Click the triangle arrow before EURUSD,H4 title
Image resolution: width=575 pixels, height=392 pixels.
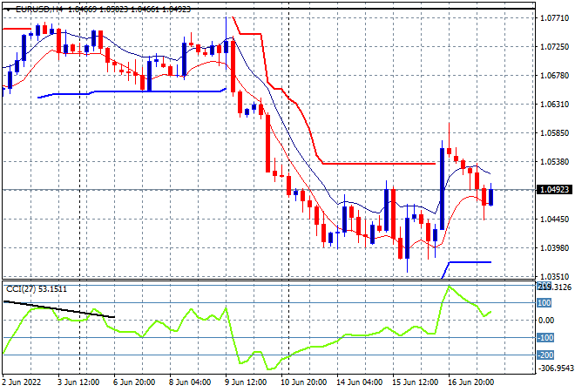[x=9, y=10]
